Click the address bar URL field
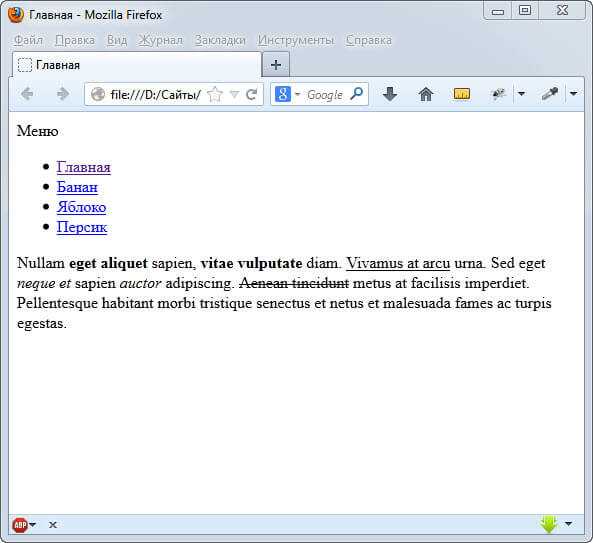Viewport: 593px width, 543px height. pyautogui.click(x=155, y=94)
